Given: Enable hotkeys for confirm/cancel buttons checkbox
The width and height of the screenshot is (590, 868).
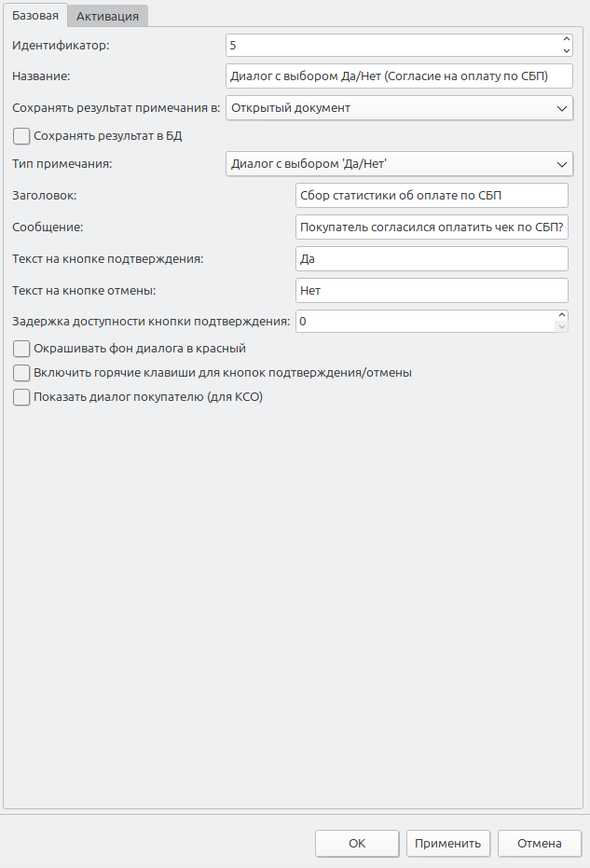Looking at the screenshot, I should (x=22, y=373).
